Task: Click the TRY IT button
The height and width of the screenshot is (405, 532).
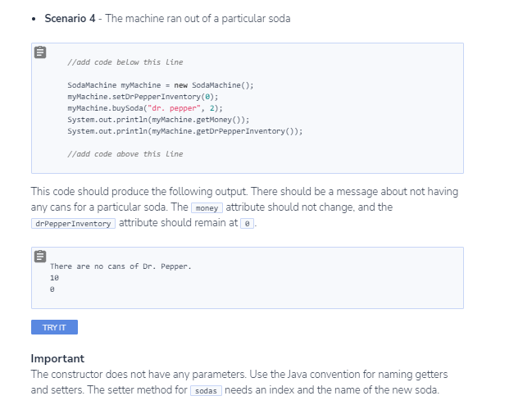Action: pos(54,327)
